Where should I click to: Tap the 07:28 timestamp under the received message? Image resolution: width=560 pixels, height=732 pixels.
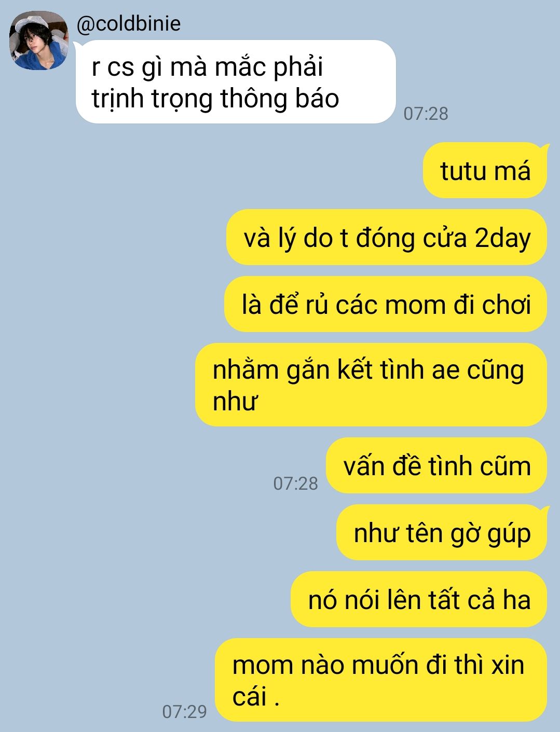click(x=426, y=114)
